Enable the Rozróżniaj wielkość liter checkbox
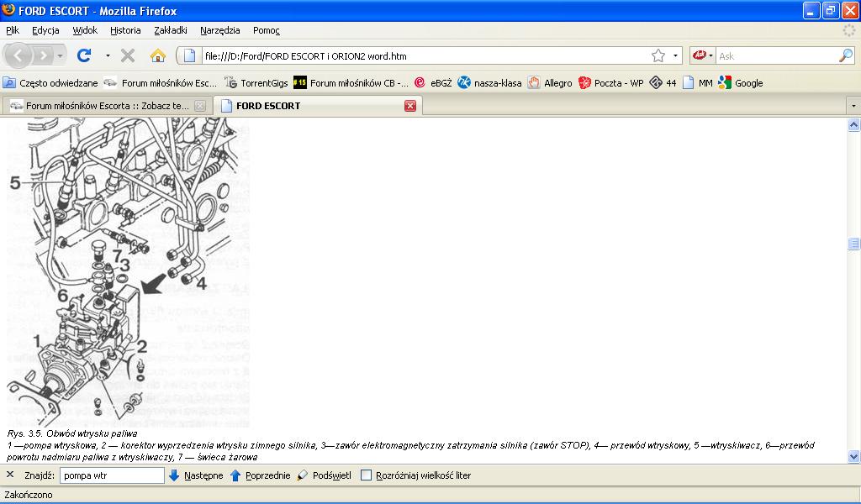 pyautogui.click(x=366, y=475)
